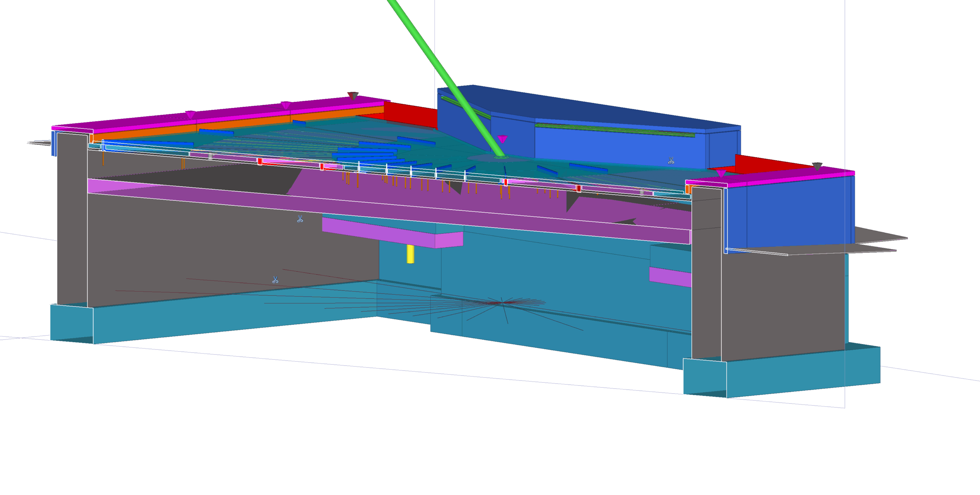The height and width of the screenshot is (495, 980).
Task: Select the diagonal green rod
Action: click(440, 69)
